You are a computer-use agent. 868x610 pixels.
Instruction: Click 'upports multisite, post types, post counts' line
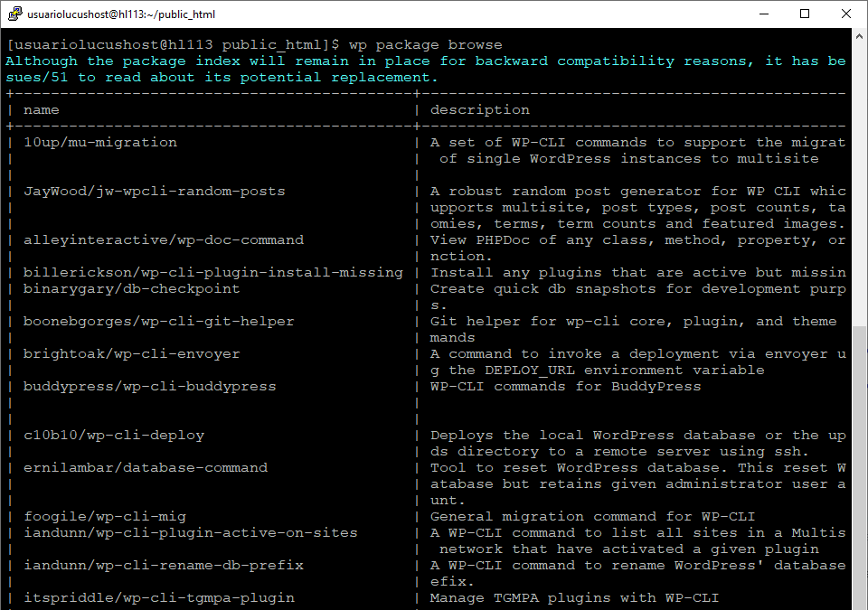(638, 208)
